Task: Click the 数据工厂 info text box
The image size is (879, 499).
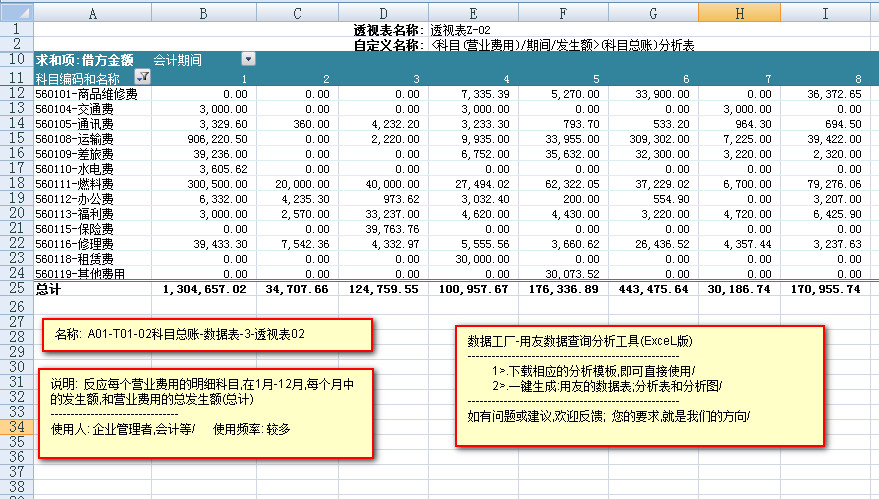Action: (x=640, y=387)
